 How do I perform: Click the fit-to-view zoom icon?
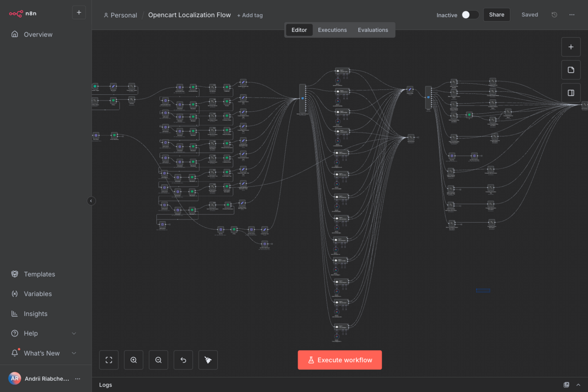click(x=109, y=360)
